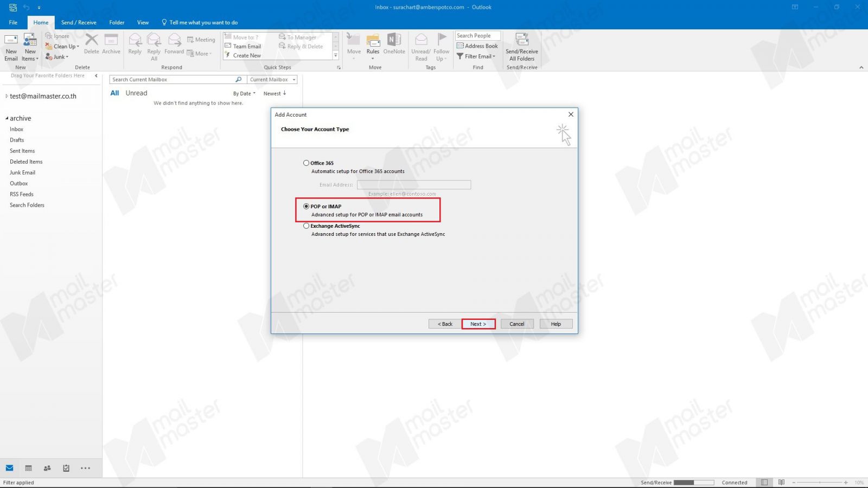Viewport: 868px width, 488px height.
Task: Click the Help button in dialog
Action: coord(556,324)
